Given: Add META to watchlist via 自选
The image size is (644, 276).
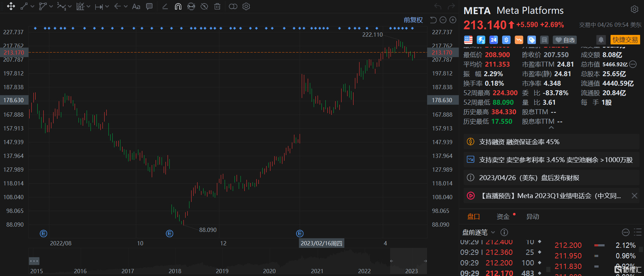Looking at the screenshot, I should click(565, 40).
